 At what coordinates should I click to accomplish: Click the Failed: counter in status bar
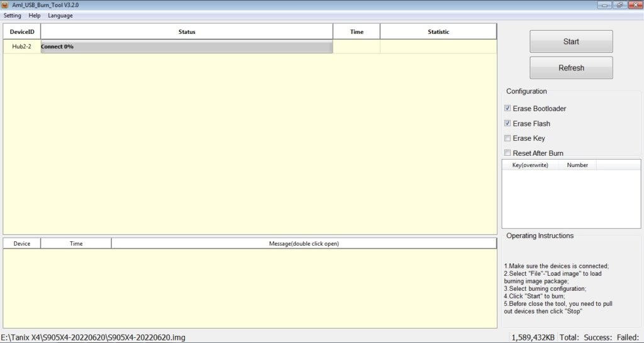pyautogui.click(x=628, y=338)
